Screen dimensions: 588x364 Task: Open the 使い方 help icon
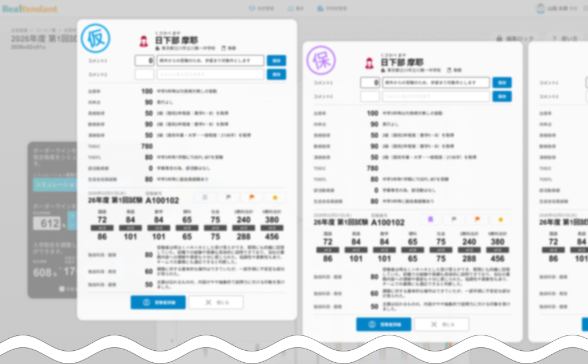[555, 38]
